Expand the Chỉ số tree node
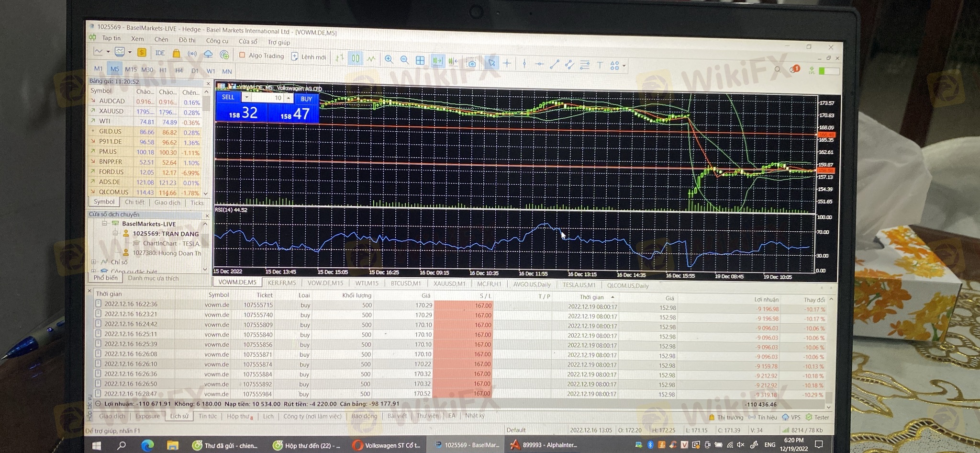The height and width of the screenshot is (453, 980). (94, 262)
